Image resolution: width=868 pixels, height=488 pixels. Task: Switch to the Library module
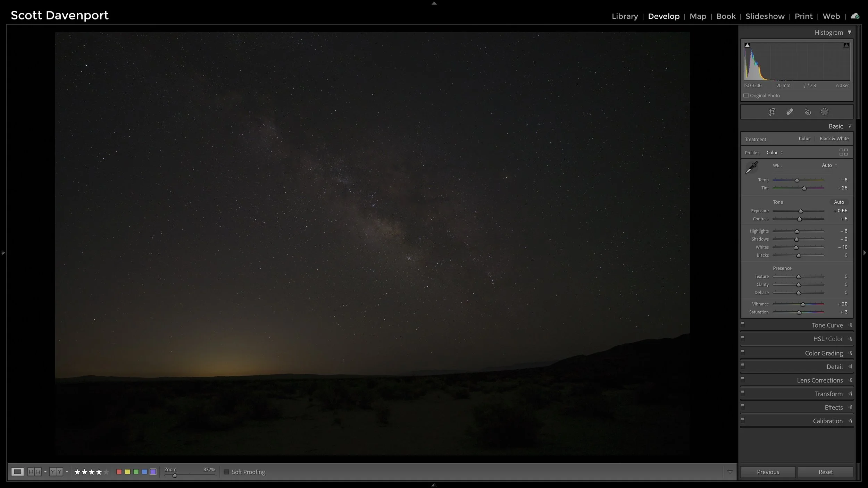(625, 16)
